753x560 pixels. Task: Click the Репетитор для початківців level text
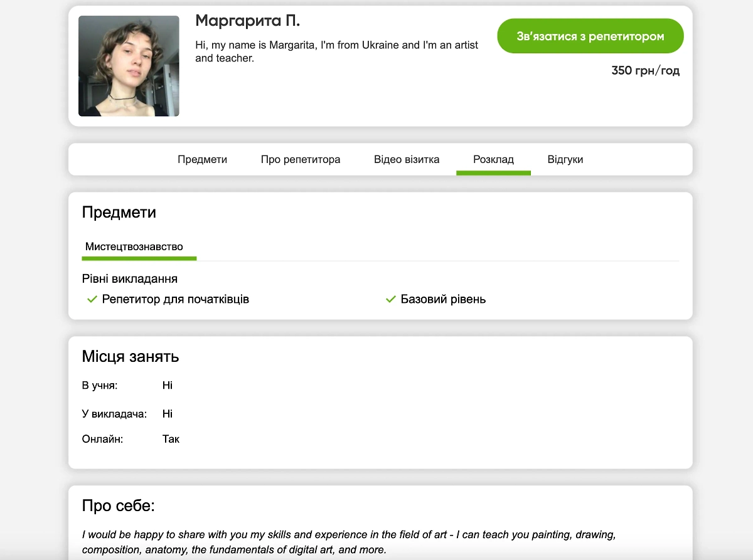[x=176, y=300]
